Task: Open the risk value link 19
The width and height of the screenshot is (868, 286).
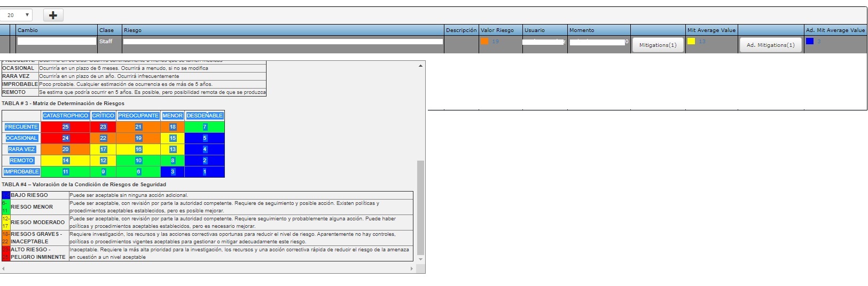Action: pos(495,42)
